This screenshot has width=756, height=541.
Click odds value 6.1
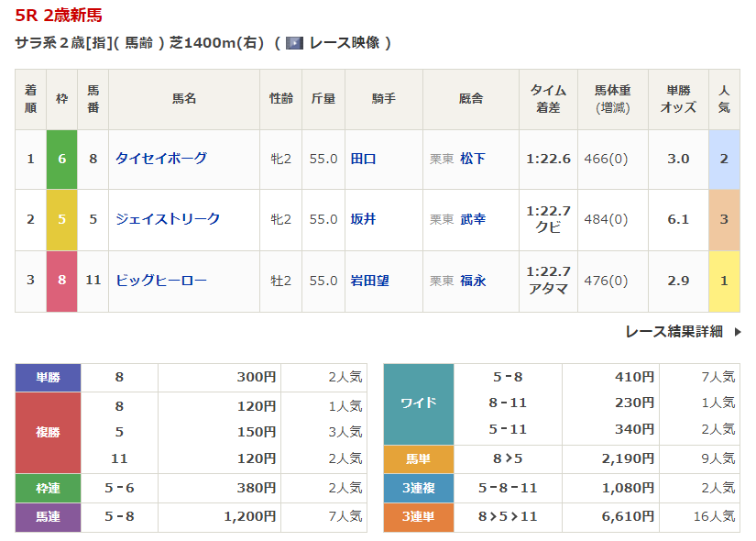click(678, 219)
